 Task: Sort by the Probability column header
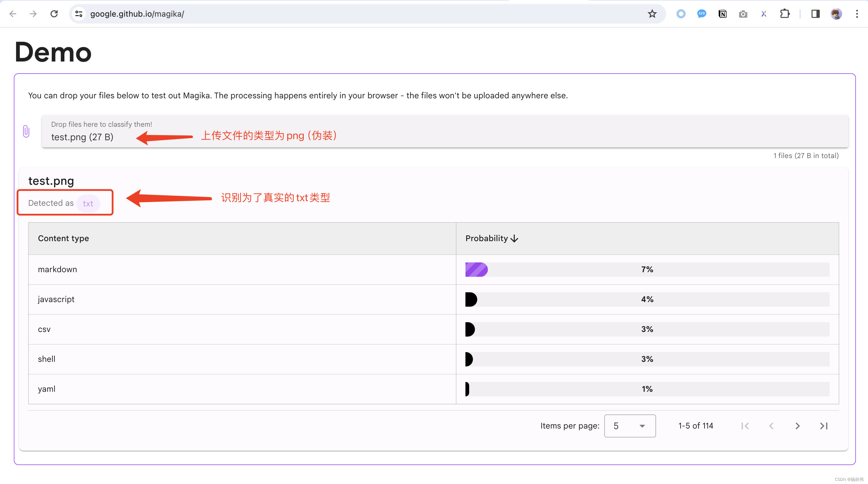(491, 239)
